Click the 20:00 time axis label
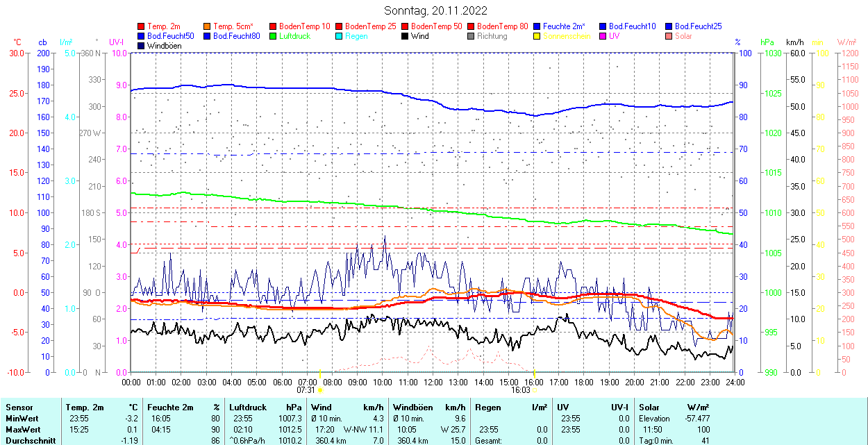This screenshot has width=868, height=445. (x=635, y=382)
